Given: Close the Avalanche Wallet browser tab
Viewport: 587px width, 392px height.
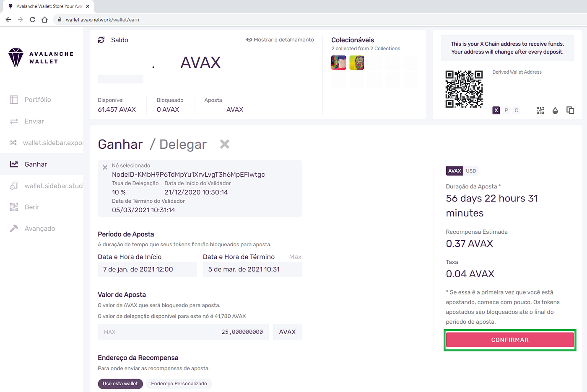Looking at the screenshot, I should point(88,6).
